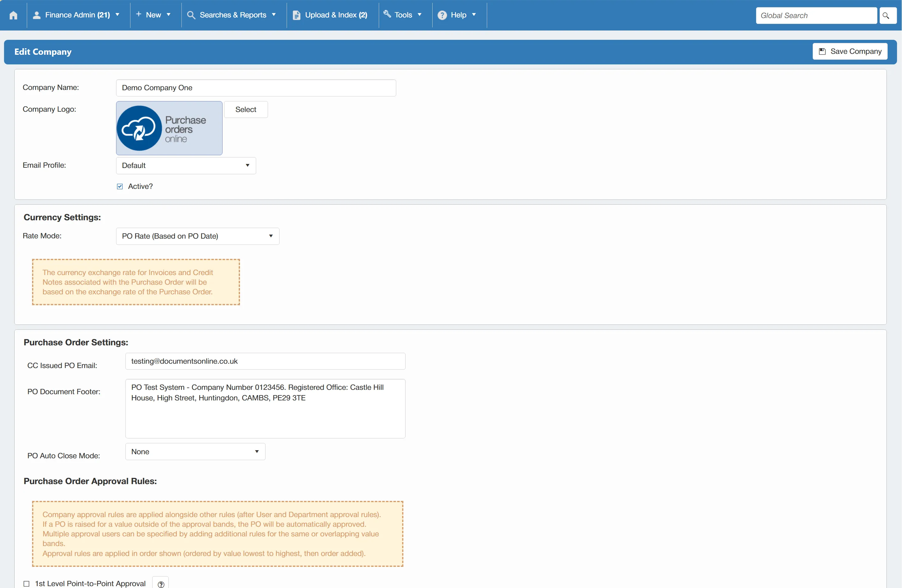Go to the home page icon

point(13,15)
